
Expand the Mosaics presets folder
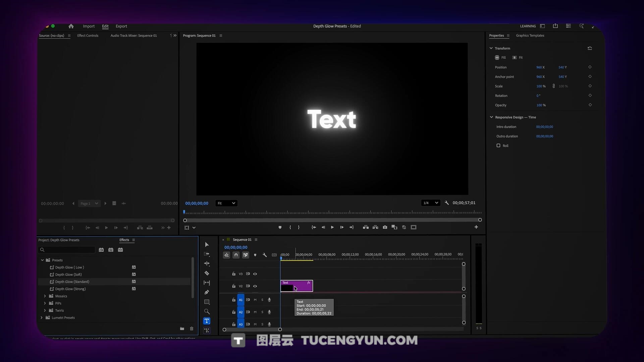(45, 296)
